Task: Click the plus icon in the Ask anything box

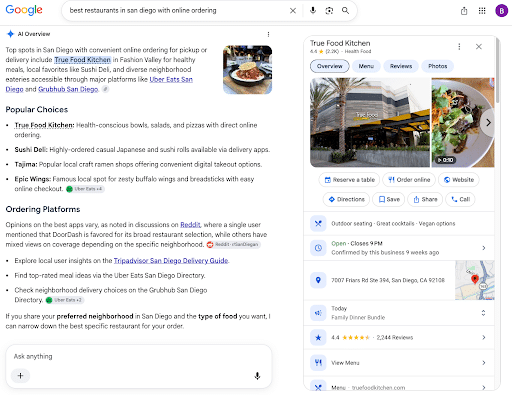Action: [20, 376]
